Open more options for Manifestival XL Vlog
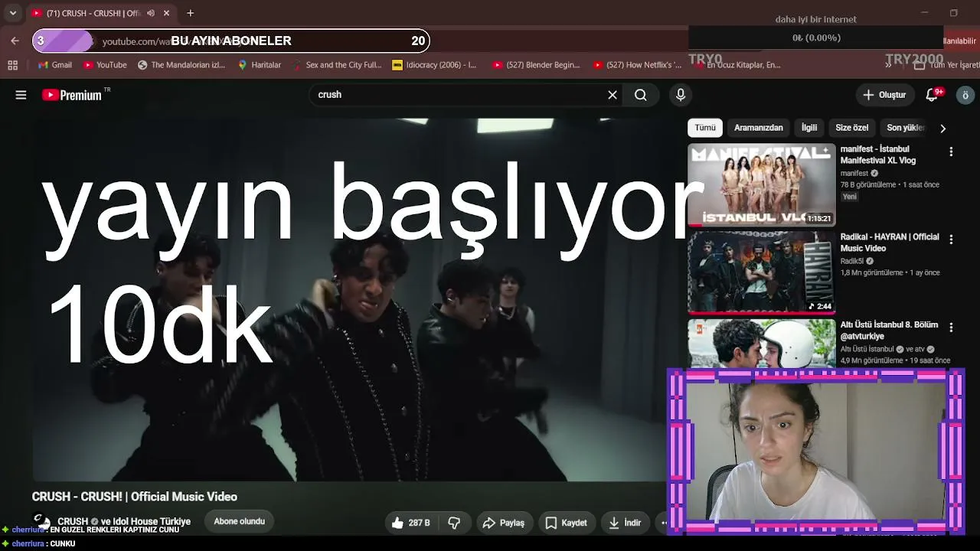The height and width of the screenshot is (551, 980). coord(951,152)
